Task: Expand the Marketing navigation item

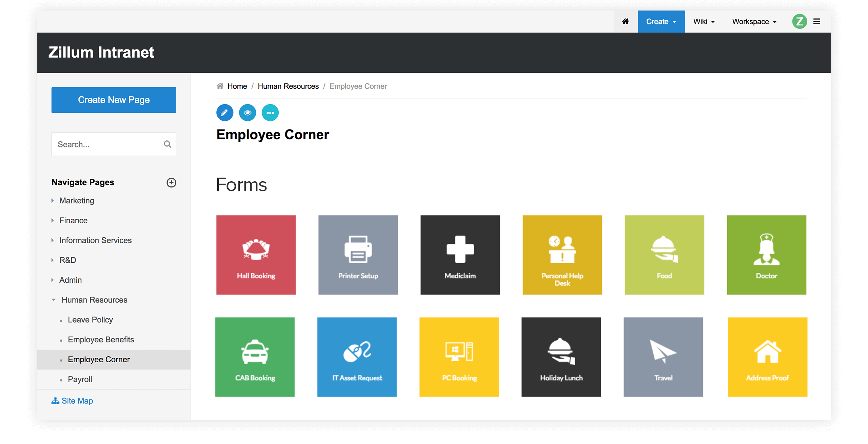Action: click(53, 200)
